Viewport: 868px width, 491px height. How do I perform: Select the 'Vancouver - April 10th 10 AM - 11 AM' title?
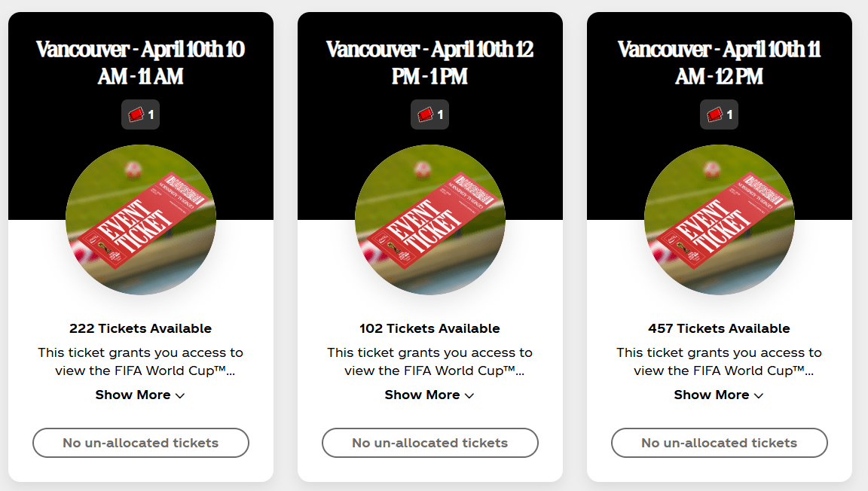point(141,63)
